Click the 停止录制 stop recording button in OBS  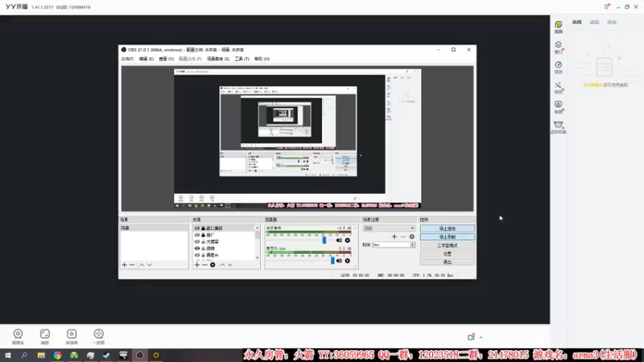click(x=448, y=237)
